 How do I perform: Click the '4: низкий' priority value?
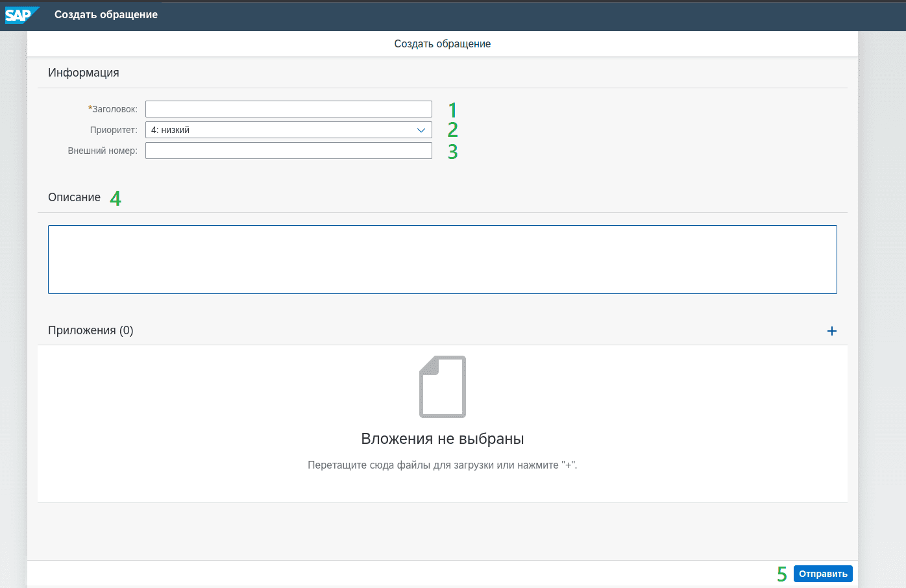pos(171,130)
